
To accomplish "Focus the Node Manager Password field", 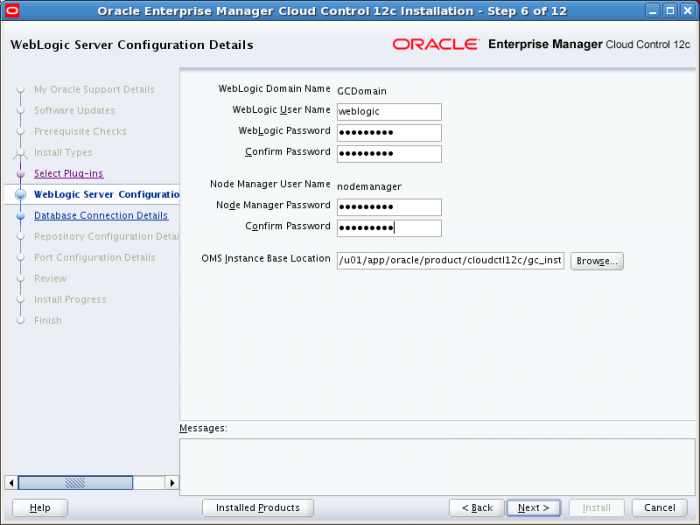I will (389, 207).
